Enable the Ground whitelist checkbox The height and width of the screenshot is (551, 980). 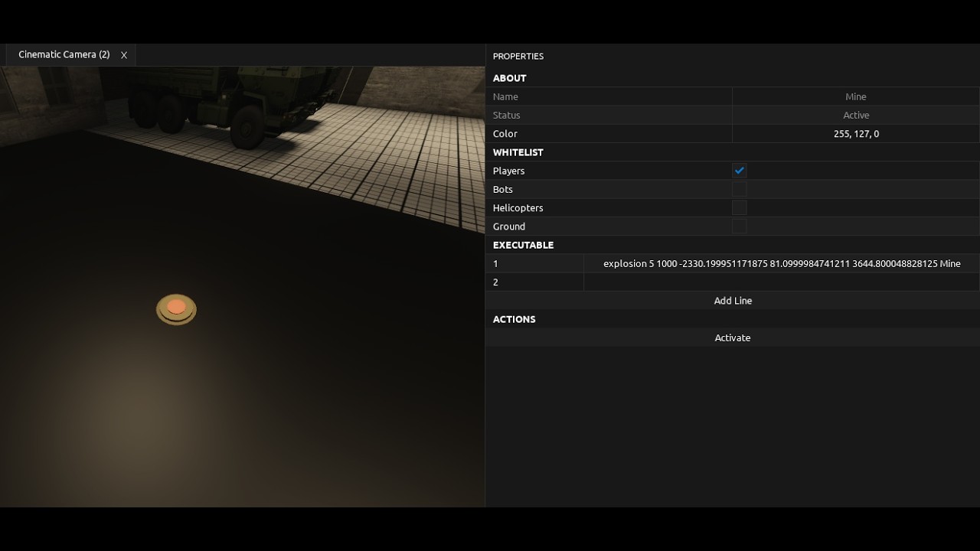[739, 227]
